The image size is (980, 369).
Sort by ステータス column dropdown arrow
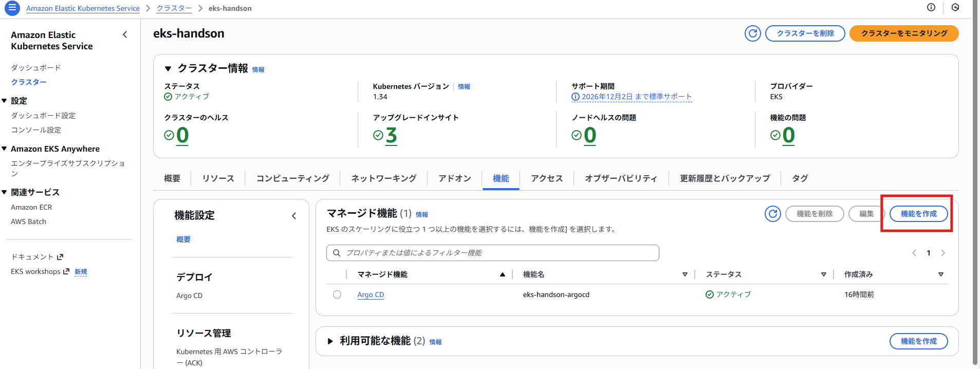click(823, 274)
